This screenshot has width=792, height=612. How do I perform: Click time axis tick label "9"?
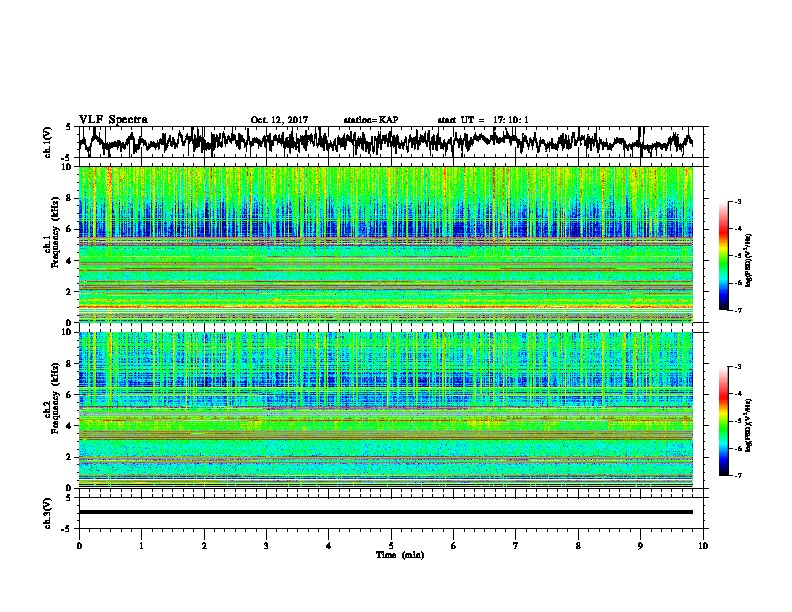click(x=640, y=546)
